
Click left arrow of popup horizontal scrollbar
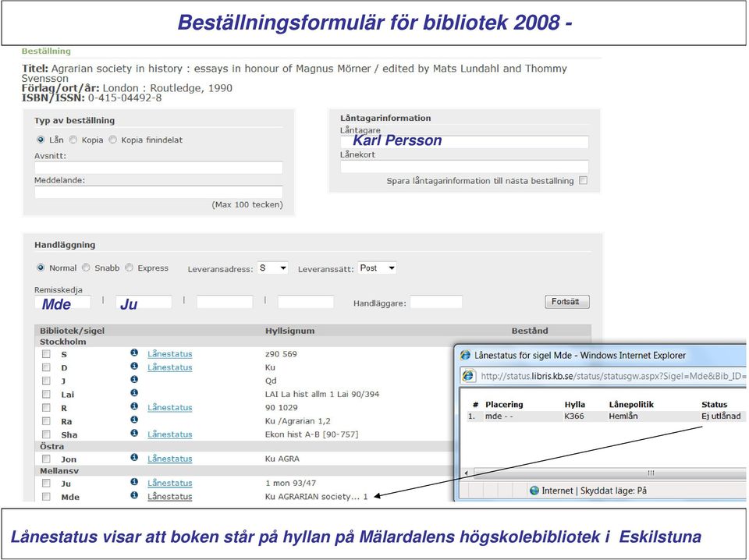(x=467, y=473)
